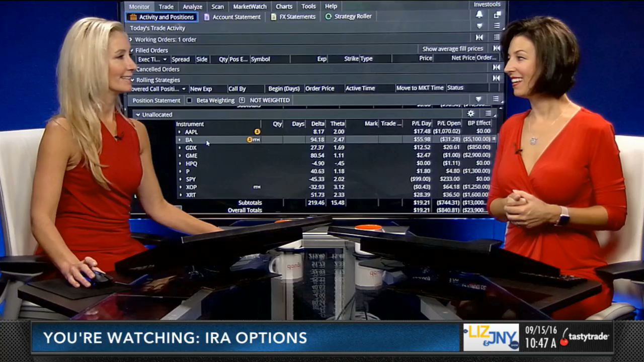Click the Order Price column header
The width and height of the screenshot is (644, 362).
coord(320,88)
